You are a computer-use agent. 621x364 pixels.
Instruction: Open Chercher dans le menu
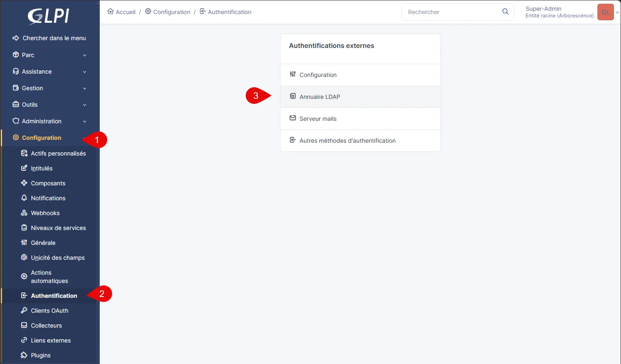click(54, 38)
